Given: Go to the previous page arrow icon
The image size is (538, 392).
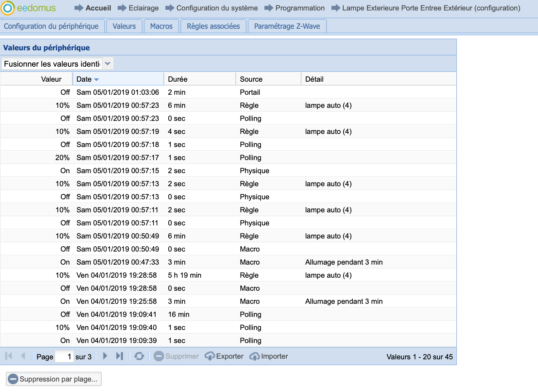Looking at the screenshot, I should coord(23,356).
